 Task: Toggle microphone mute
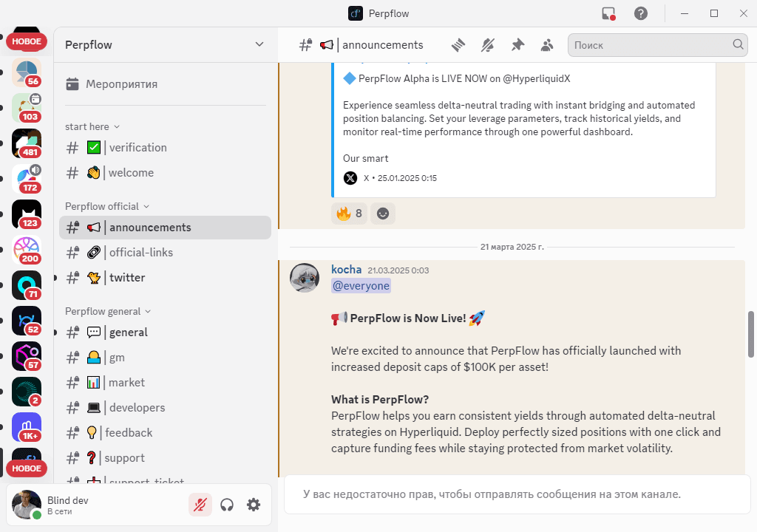tap(200, 505)
